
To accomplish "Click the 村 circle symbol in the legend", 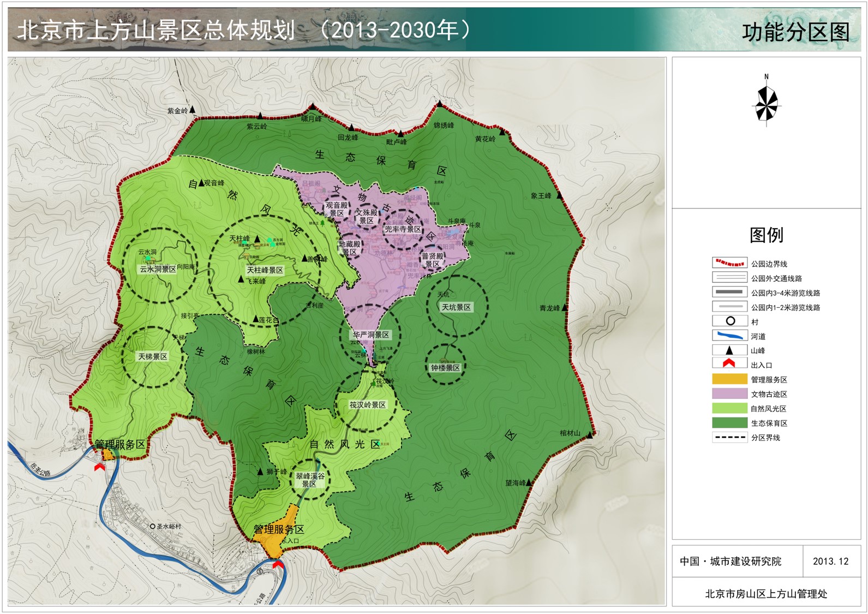I will point(730,321).
